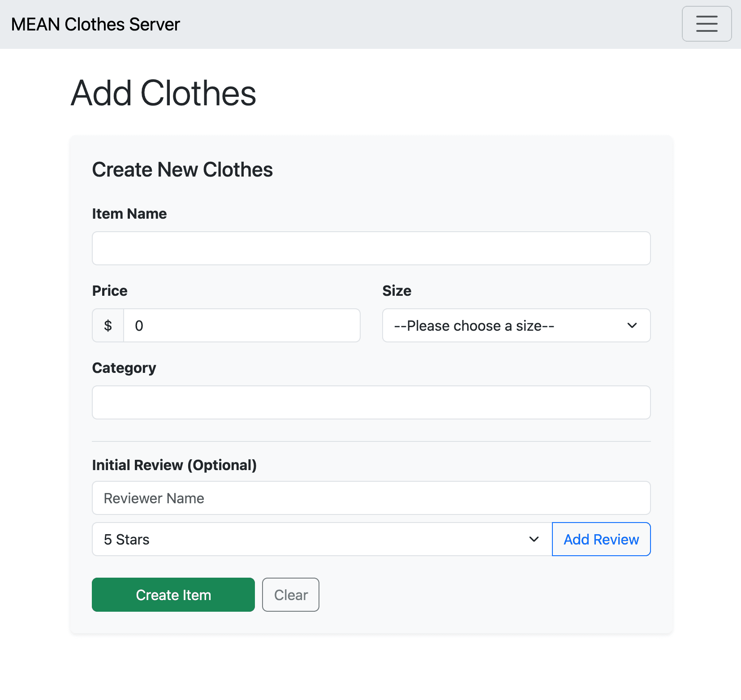
Task: Click the Item Name label
Action: pos(129,214)
